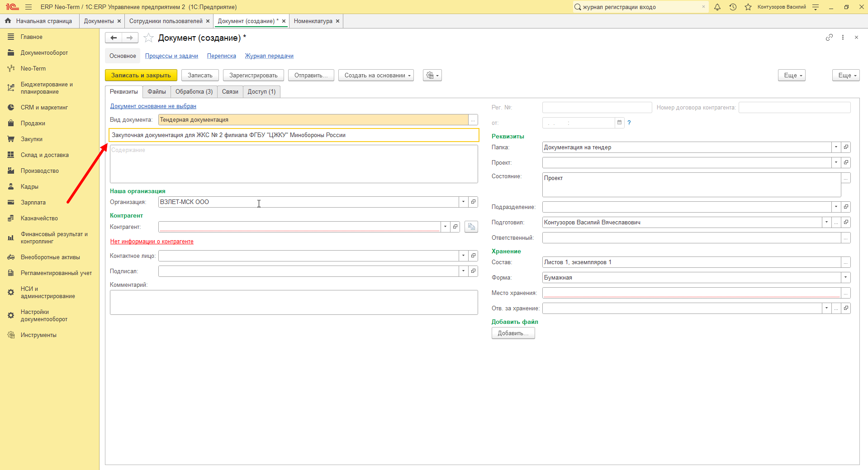Expand the Папка dropdown arrow

(x=836, y=147)
